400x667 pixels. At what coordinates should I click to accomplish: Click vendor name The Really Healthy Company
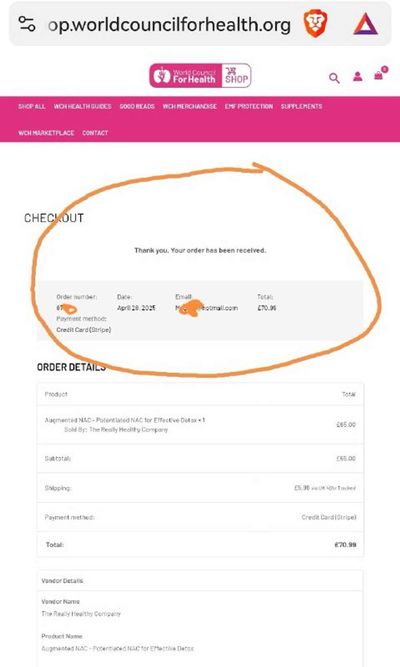point(81,614)
